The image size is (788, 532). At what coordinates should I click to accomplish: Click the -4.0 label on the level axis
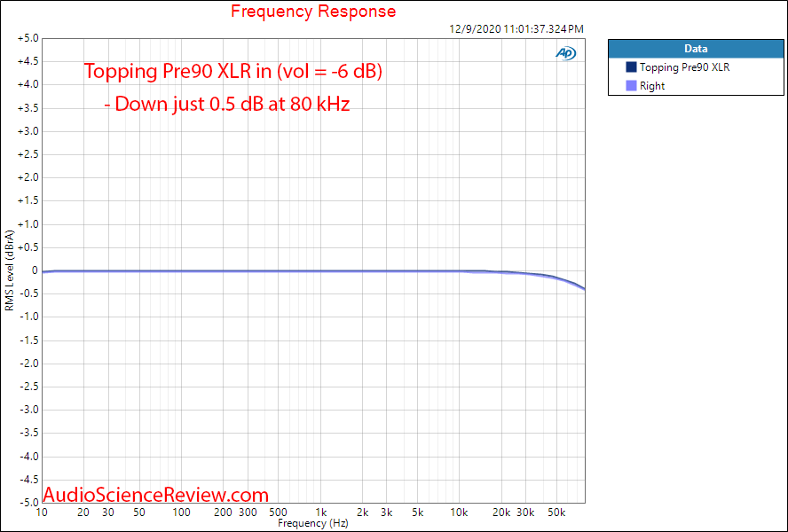pyautogui.click(x=29, y=456)
